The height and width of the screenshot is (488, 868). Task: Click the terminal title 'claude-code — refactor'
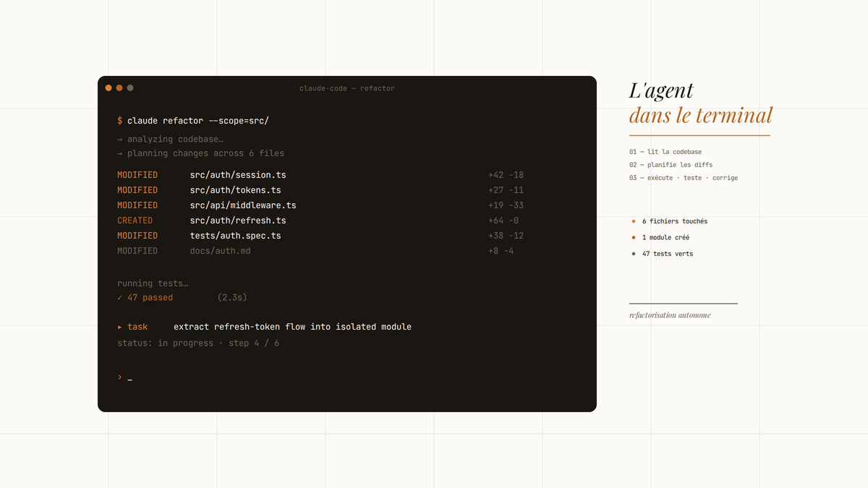[347, 88]
